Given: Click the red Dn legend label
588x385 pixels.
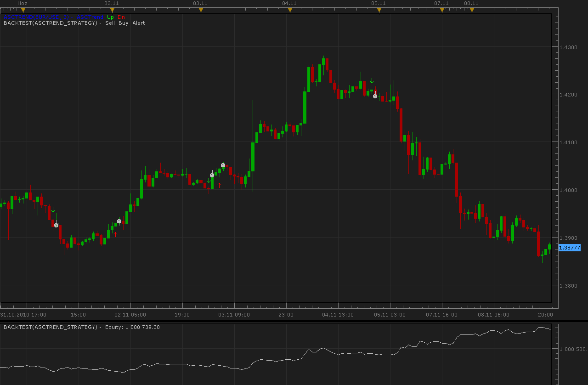Looking at the screenshot, I should [x=121, y=17].
